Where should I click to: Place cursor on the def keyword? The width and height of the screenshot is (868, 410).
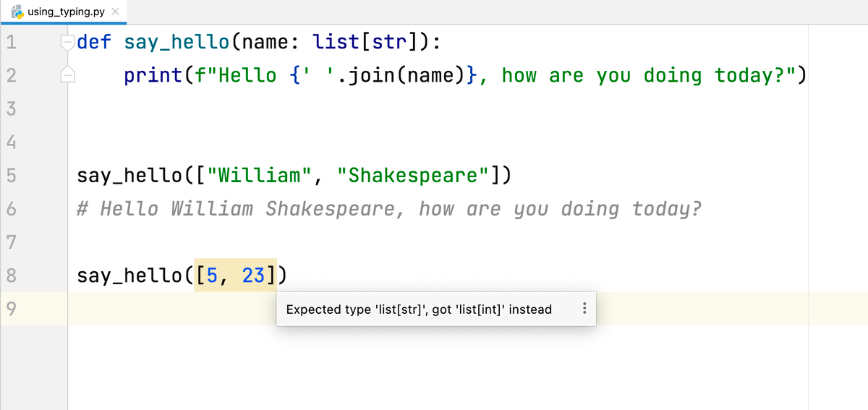click(x=94, y=42)
